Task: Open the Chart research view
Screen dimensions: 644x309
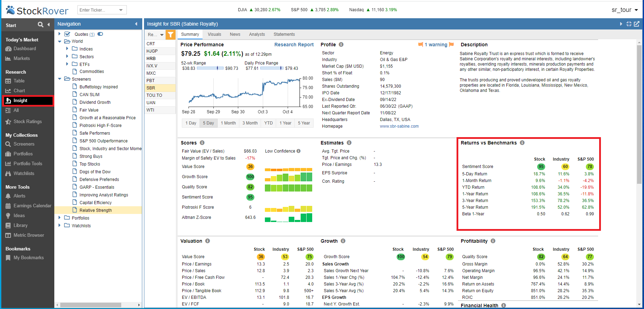Action: (19, 91)
